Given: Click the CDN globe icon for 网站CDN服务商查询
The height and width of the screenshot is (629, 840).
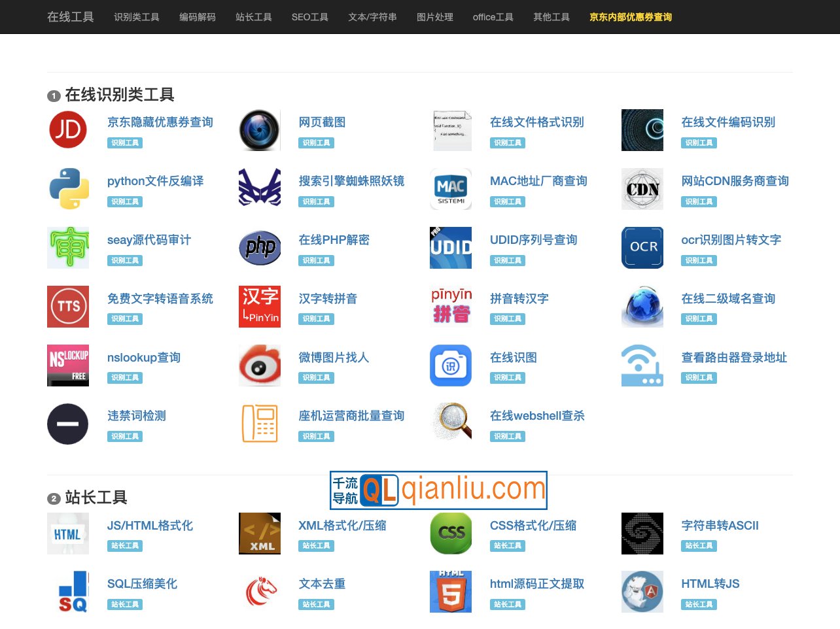Looking at the screenshot, I should tap(642, 188).
